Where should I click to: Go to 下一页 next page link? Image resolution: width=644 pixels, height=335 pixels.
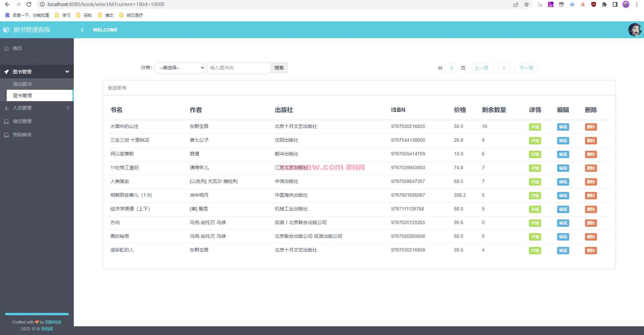pyautogui.click(x=526, y=68)
